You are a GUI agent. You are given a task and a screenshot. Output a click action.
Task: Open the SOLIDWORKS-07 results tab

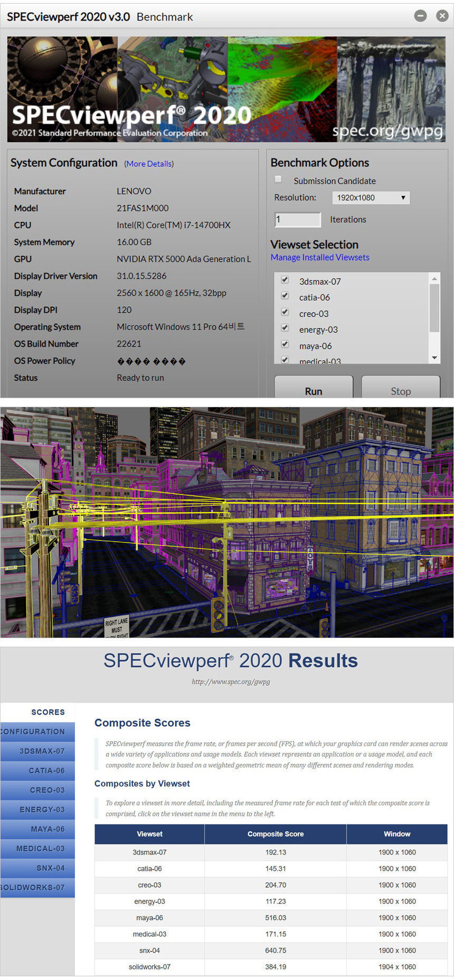click(x=38, y=888)
